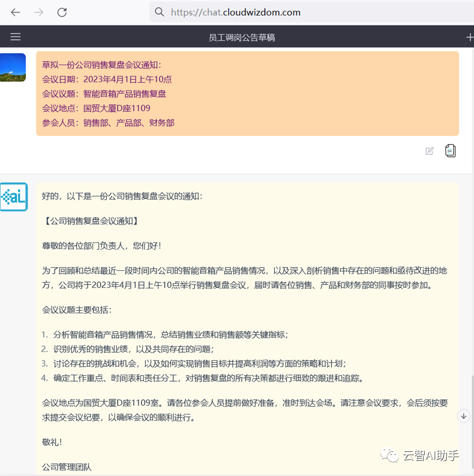This screenshot has width=474, height=476.
Task: Click list item 1 about 分析智能音箱产品销售情况
Action: (x=165, y=335)
